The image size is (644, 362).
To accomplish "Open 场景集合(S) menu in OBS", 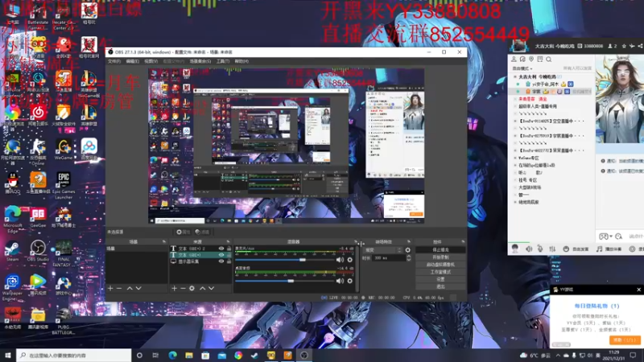I will (x=200, y=61).
